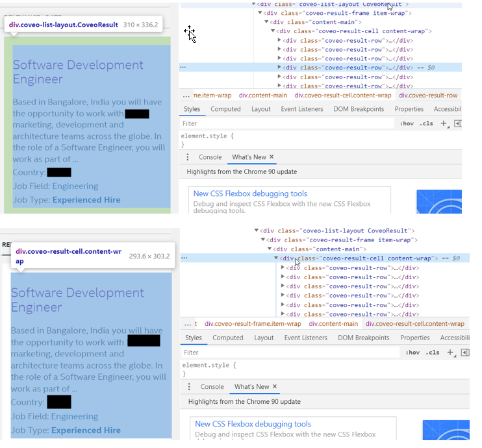Click the Filter input field in the upper Styles pane
Screen dimensions: 482x448
(x=286, y=123)
